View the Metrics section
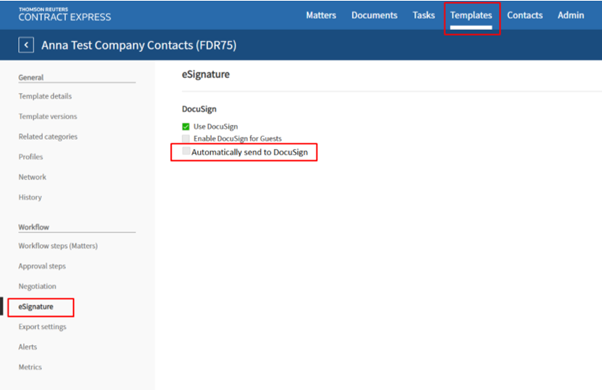 pos(30,367)
